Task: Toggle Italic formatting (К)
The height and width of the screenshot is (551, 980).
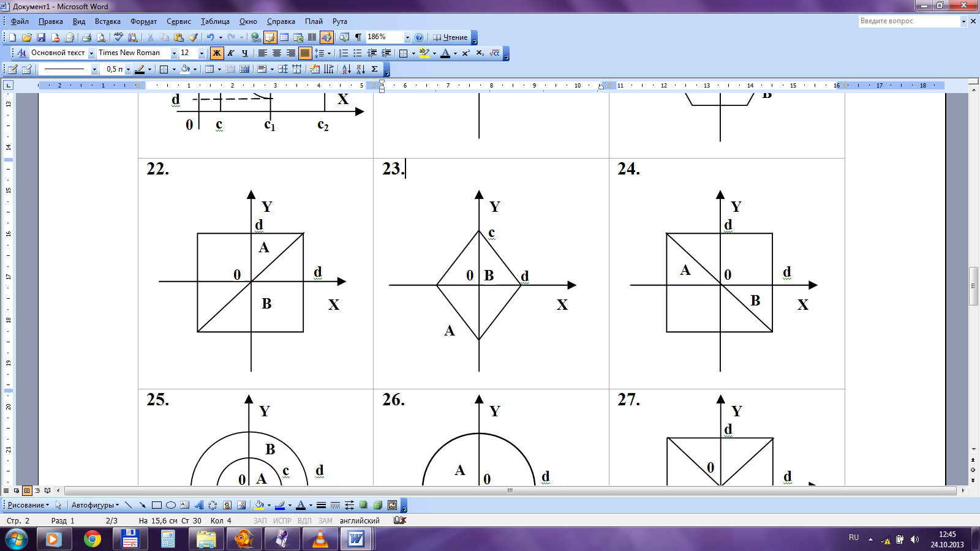Action: tap(230, 53)
